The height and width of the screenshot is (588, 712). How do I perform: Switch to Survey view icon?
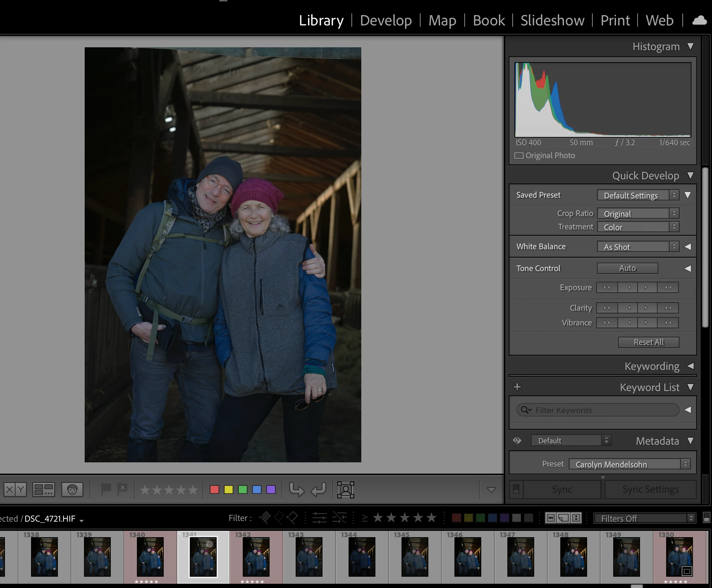coord(44,490)
